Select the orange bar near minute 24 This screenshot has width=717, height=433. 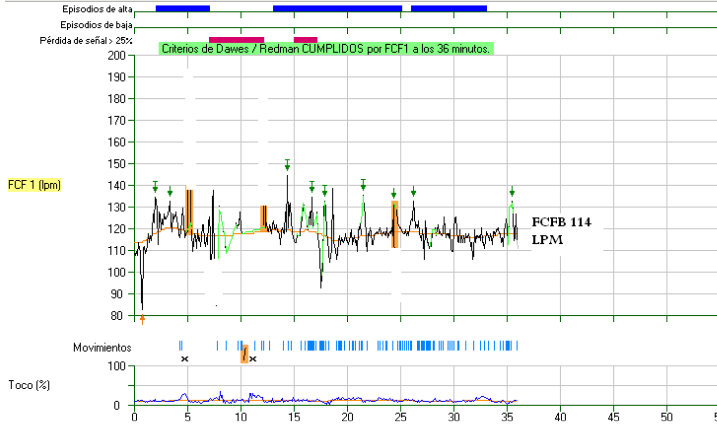[395, 224]
